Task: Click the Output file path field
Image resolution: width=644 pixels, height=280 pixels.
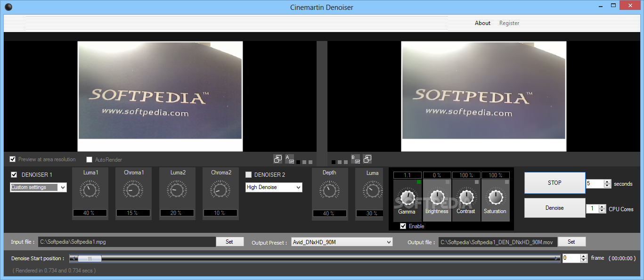Action: click(498, 242)
